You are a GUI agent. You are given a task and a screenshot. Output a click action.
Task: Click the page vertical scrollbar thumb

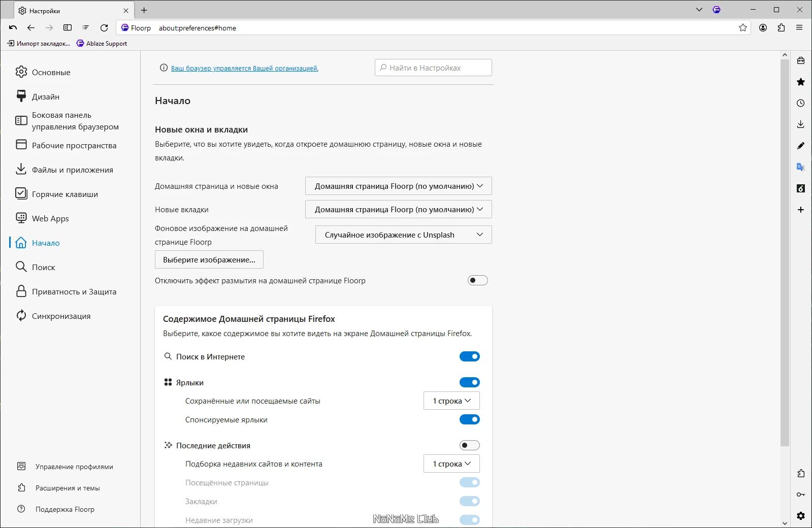point(785,252)
